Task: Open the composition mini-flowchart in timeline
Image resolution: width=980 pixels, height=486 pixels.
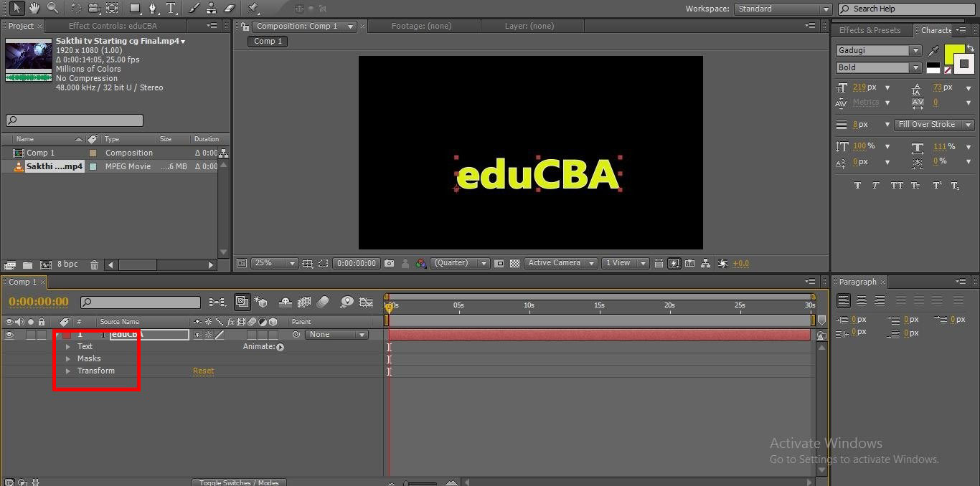Action: click(x=217, y=302)
